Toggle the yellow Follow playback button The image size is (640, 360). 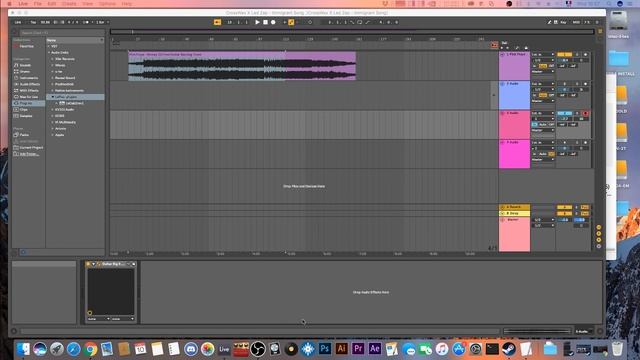218,22
